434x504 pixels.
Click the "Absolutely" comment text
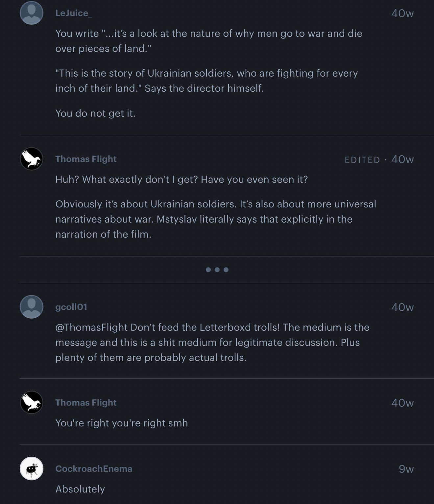80,489
